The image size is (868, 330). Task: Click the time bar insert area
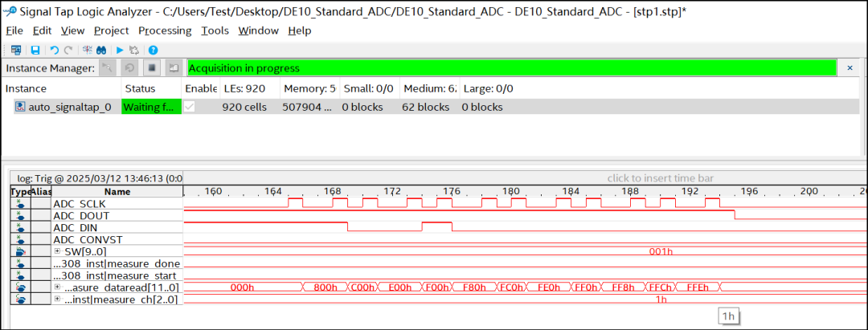tap(661, 178)
